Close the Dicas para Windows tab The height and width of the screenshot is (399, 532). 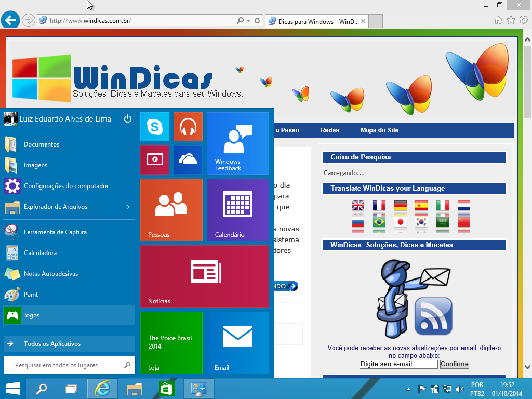coord(363,21)
